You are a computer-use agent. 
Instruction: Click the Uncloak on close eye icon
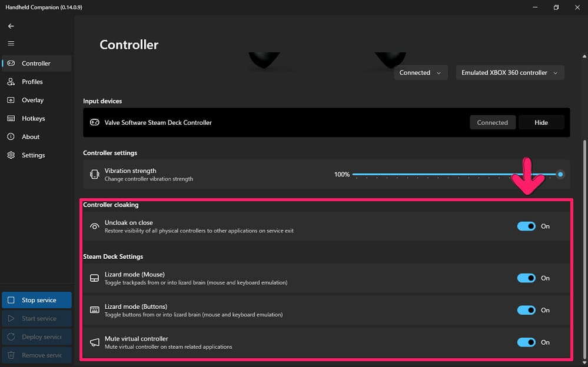[95, 226]
